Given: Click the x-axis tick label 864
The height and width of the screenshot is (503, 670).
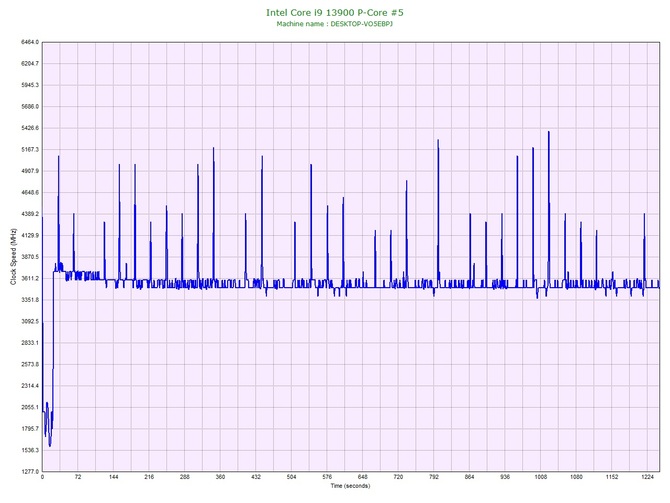Looking at the screenshot, I should 469,477.
